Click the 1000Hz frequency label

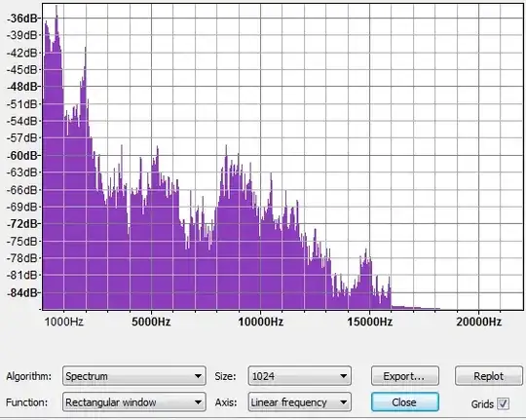(x=63, y=322)
